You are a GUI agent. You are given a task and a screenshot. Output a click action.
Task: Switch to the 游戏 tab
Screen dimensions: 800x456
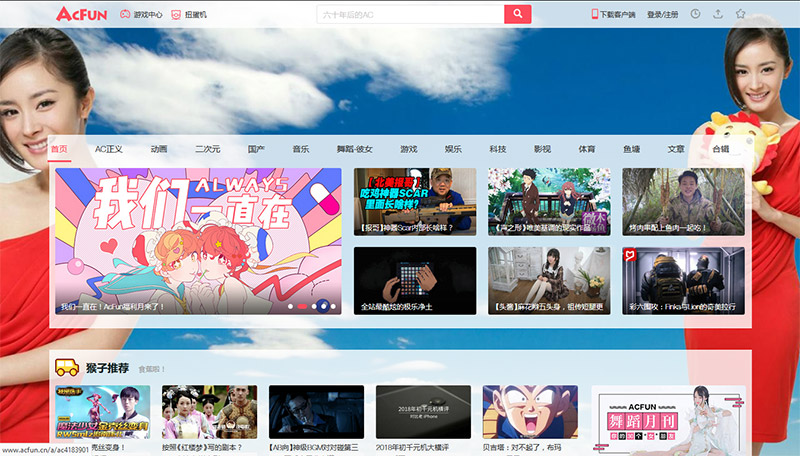409,149
